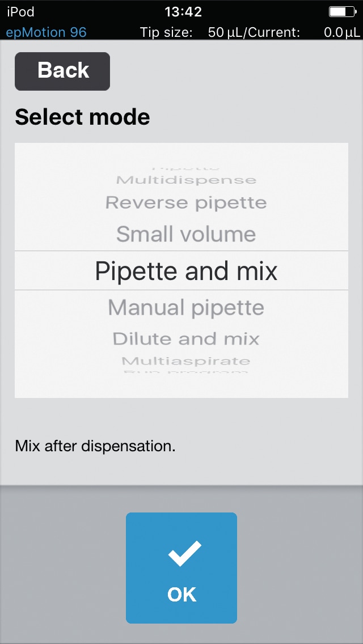Choose Dilute and mix mode
363x644 pixels.
(x=186, y=338)
